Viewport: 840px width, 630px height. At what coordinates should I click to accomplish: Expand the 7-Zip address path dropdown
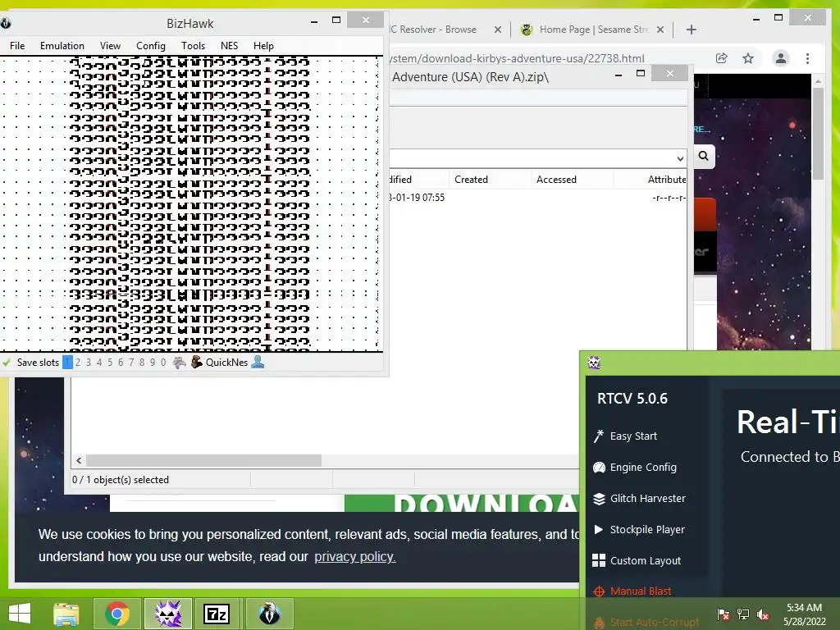[x=680, y=158]
